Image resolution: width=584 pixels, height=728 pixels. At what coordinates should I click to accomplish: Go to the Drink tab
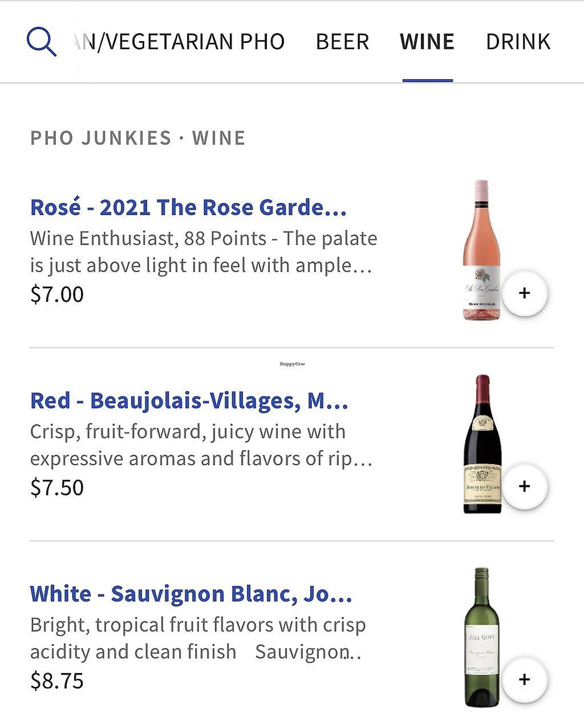(518, 42)
